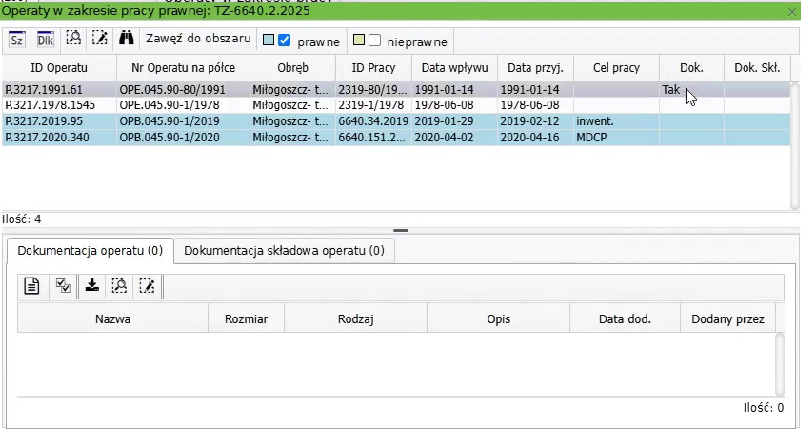The image size is (801, 435).
Task: Click the Dlk toolbar icon
Action: (45, 40)
